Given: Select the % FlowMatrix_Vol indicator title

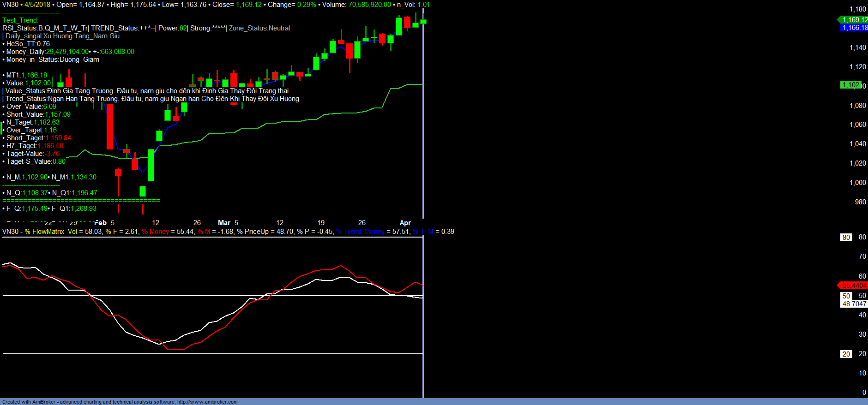Looking at the screenshot, I should point(51,232).
